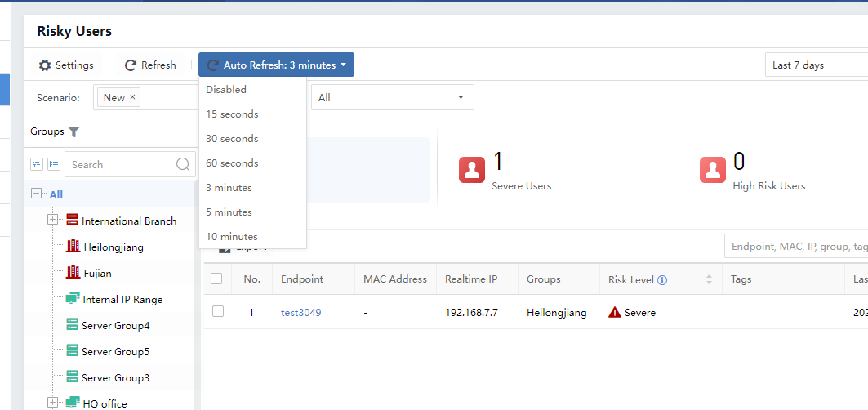Expand the International Branch tree node
868x410 pixels.
point(53,221)
